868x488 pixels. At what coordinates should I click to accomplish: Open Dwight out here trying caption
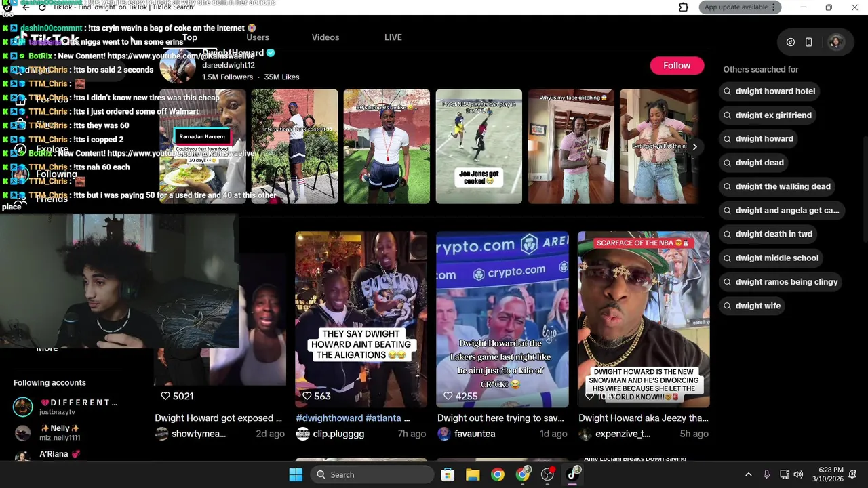click(500, 418)
